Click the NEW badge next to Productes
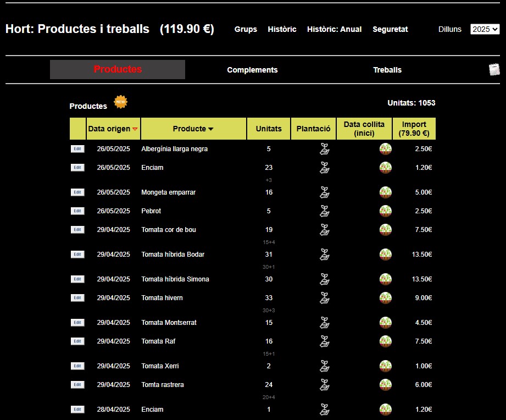Screen dimensions: 506x420 tap(121, 102)
